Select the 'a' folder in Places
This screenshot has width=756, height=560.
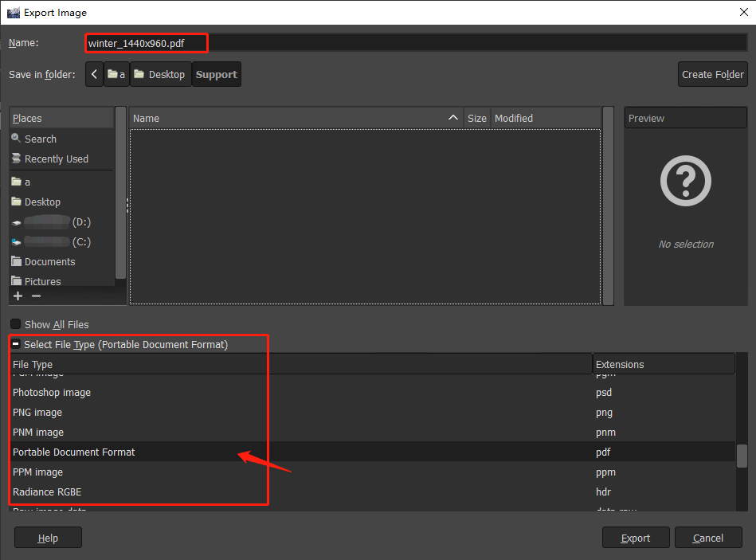tap(61, 182)
